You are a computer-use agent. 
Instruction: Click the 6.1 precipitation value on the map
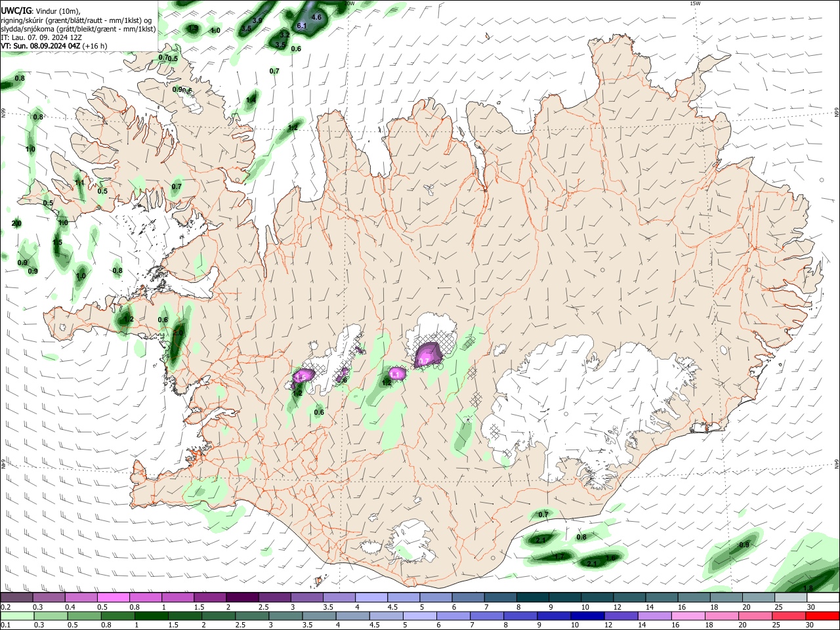click(303, 26)
